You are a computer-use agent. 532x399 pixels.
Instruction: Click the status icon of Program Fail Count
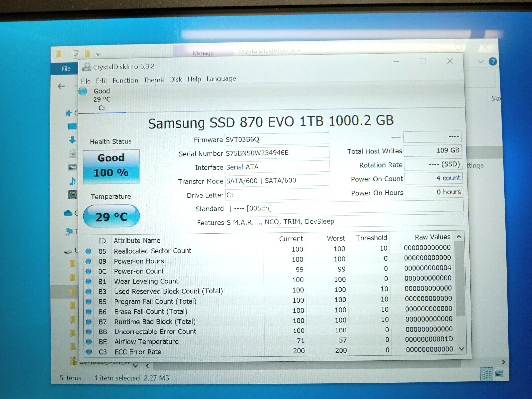click(x=89, y=302)
